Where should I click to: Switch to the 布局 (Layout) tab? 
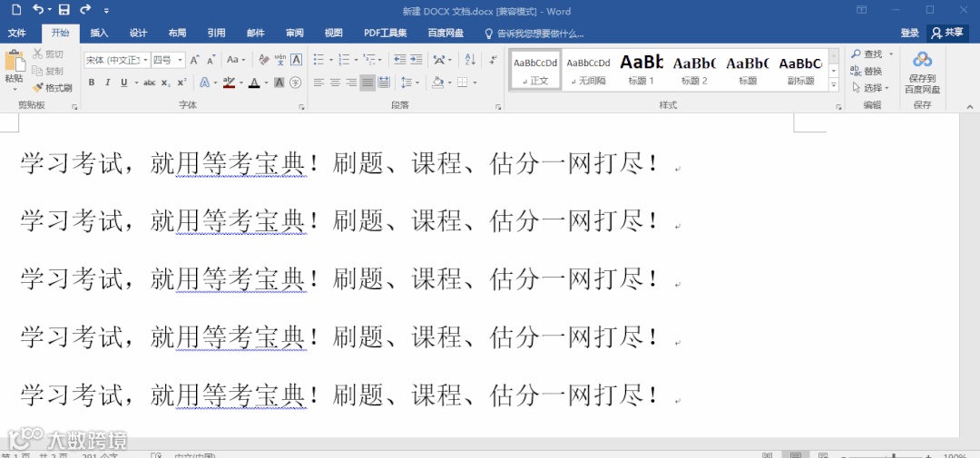[177, 34]
